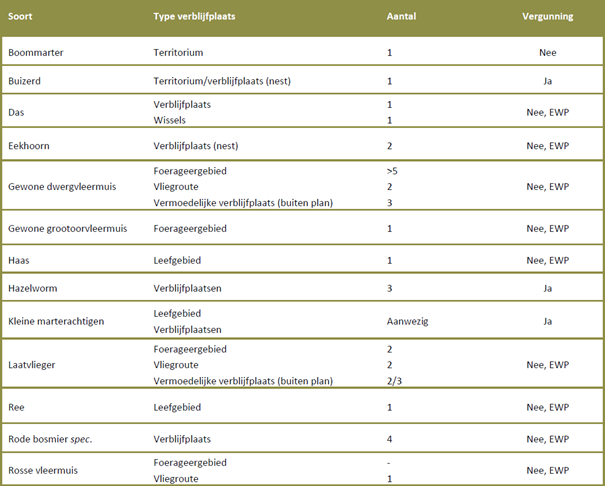605x486 pixels.
Task: Click 'Aanwezig' for Kleine marterachtigen
Action: (x=407, y=321)
